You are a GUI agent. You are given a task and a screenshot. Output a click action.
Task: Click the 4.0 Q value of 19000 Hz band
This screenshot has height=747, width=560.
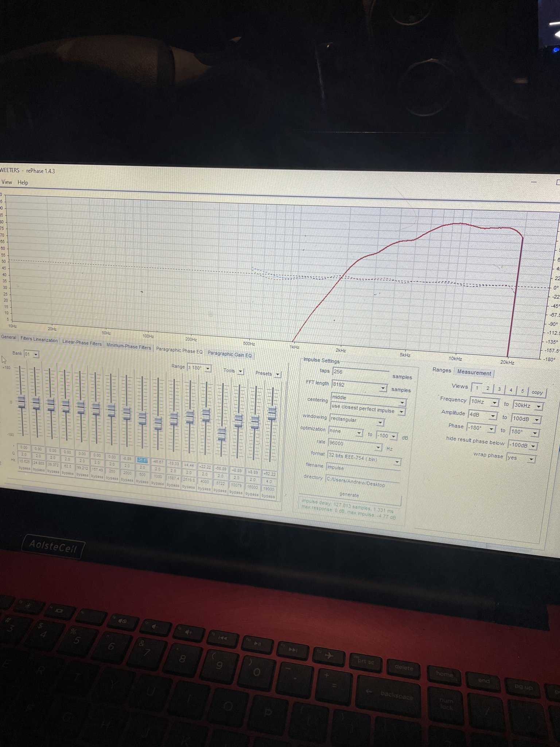click(269, 481)
